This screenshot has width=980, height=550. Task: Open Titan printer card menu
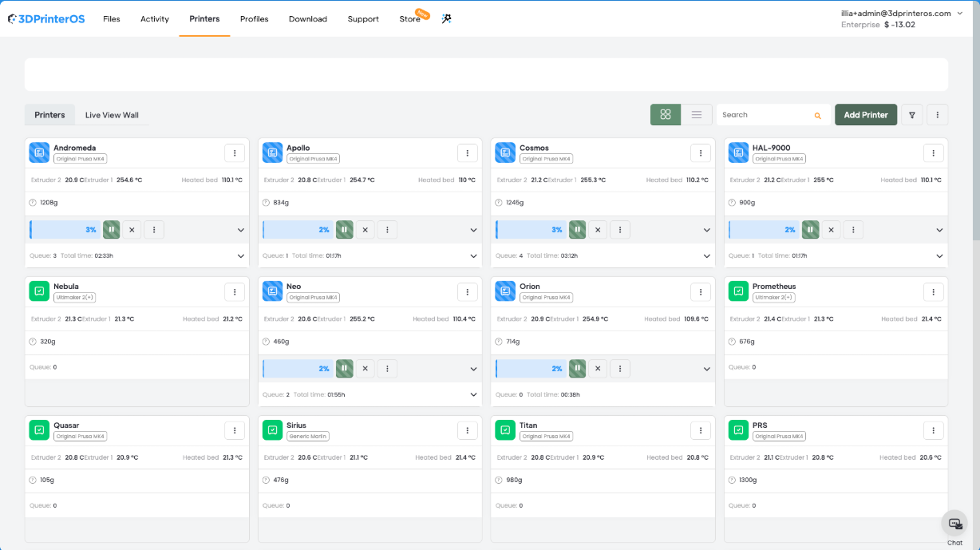[x=700, y=430]
